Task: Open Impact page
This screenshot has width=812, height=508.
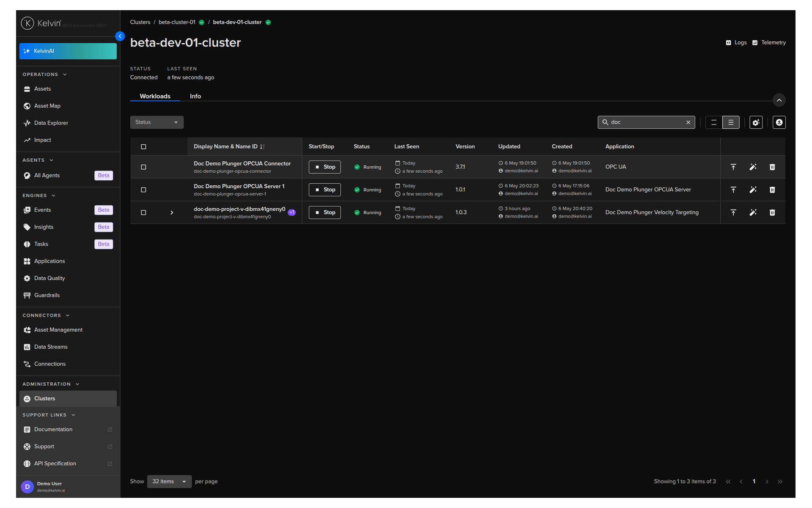Action: click(68, 140)
